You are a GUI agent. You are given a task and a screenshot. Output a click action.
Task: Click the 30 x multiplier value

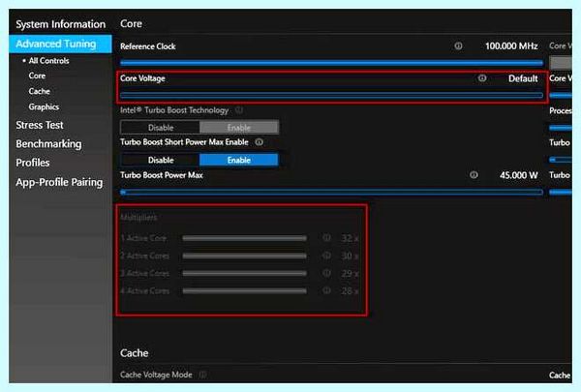[350, 256]
